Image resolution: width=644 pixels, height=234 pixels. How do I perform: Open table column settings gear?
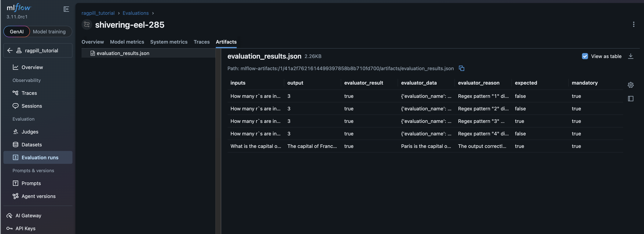pyautogui.click(x=631, y=85)
